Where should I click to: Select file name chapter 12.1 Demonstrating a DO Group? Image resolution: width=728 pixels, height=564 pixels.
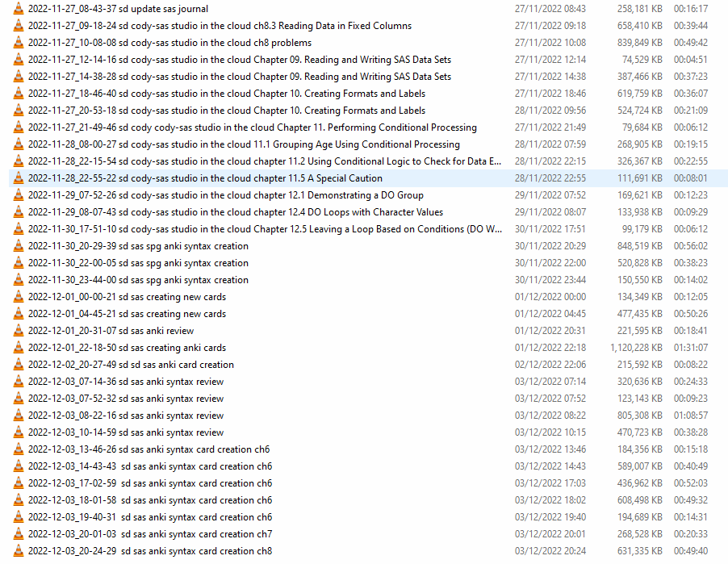pyautogui.click(x=226, y=195)
